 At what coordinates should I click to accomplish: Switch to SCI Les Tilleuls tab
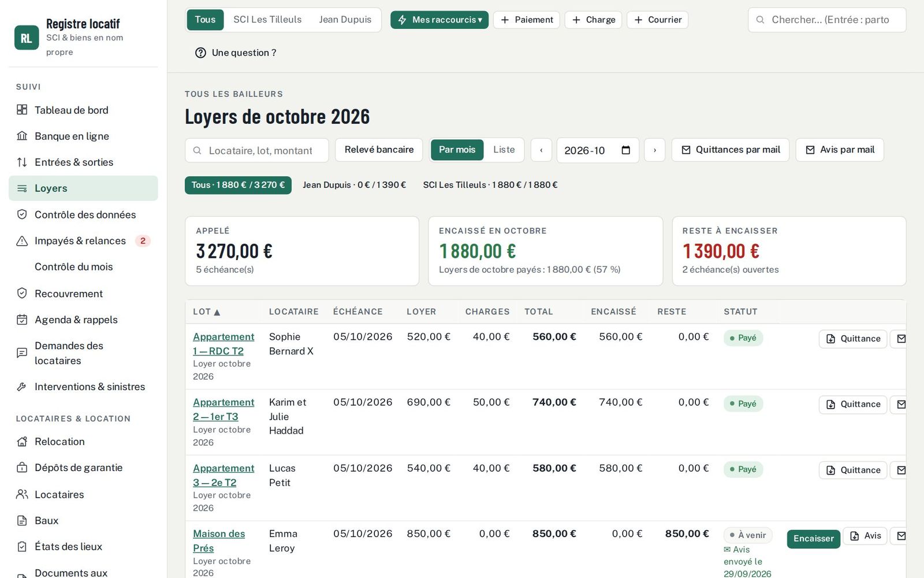[x=267, y=20]
